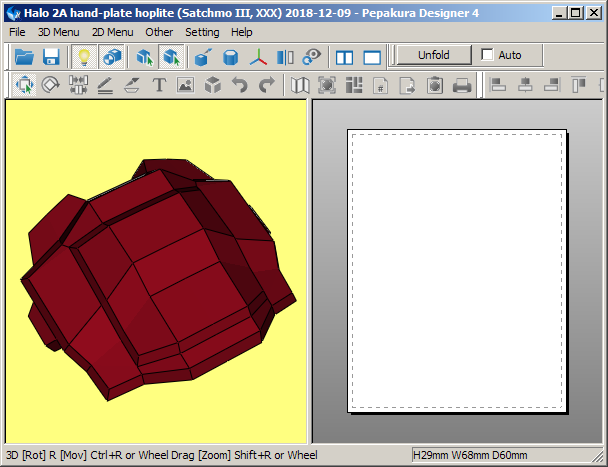
Task: Toggle the texture display cubes icon
Action: pyautogui.click(x=112, y=57)
